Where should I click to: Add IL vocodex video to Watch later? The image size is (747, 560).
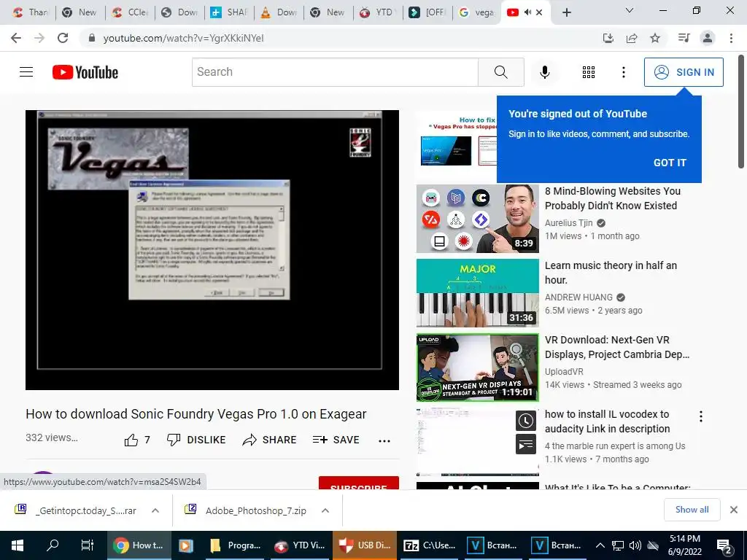pos(526,421)
